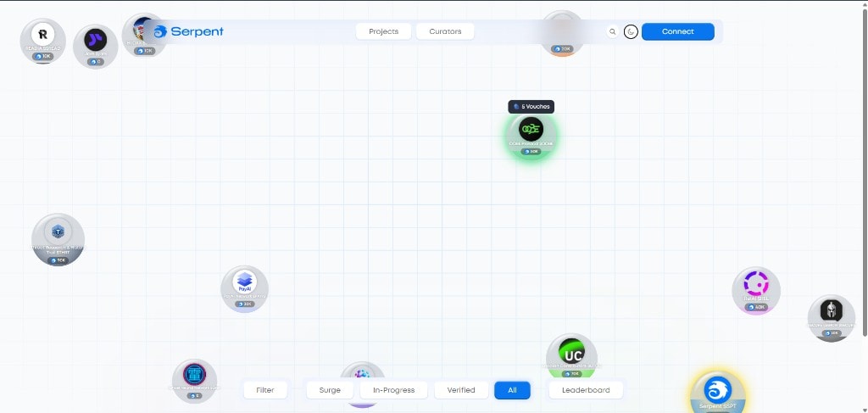Open the PayAI project bubble
The height and width of the screenshot is (413, 868).
click(x=245, y=289)
